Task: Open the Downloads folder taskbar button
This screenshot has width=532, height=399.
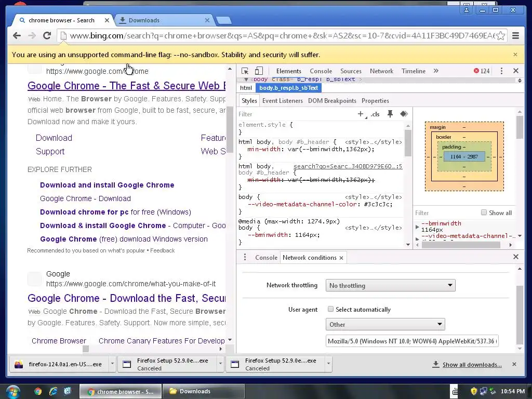Action: 204,391
